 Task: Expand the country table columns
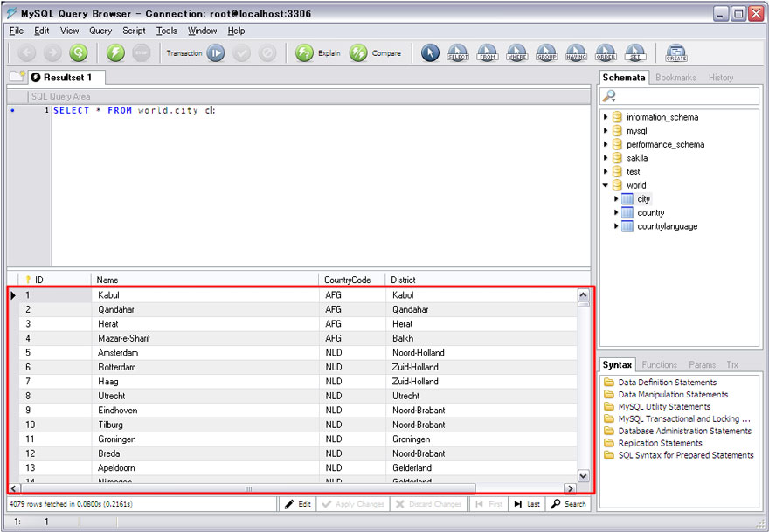[x=616, y=212]
